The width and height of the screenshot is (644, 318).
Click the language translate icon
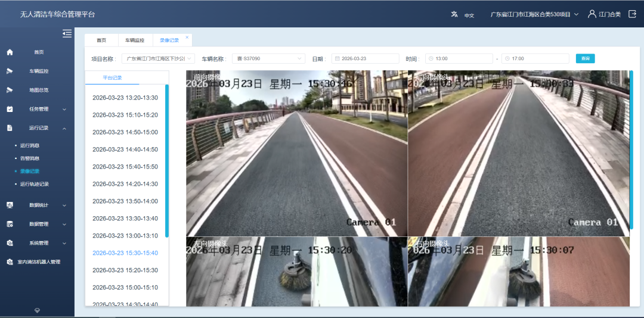[454, 14]
